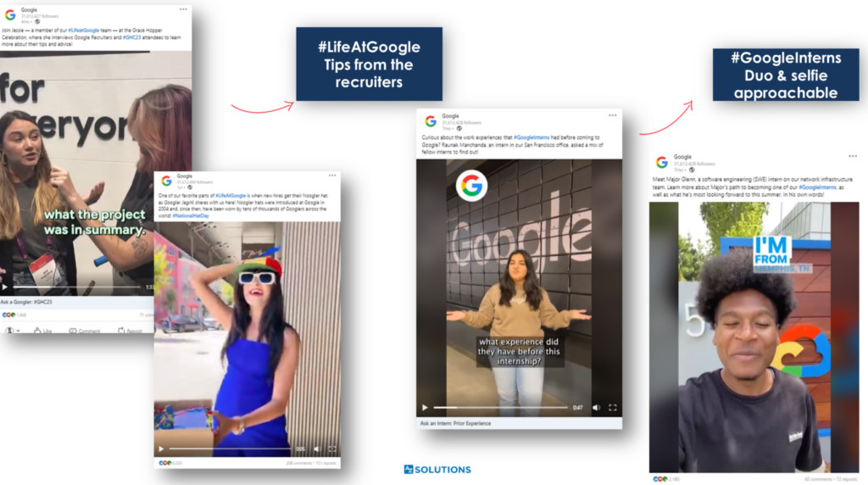Open Ask an Intern: Prior Experience caption
The image size is (868, 485).
[455, 423]
